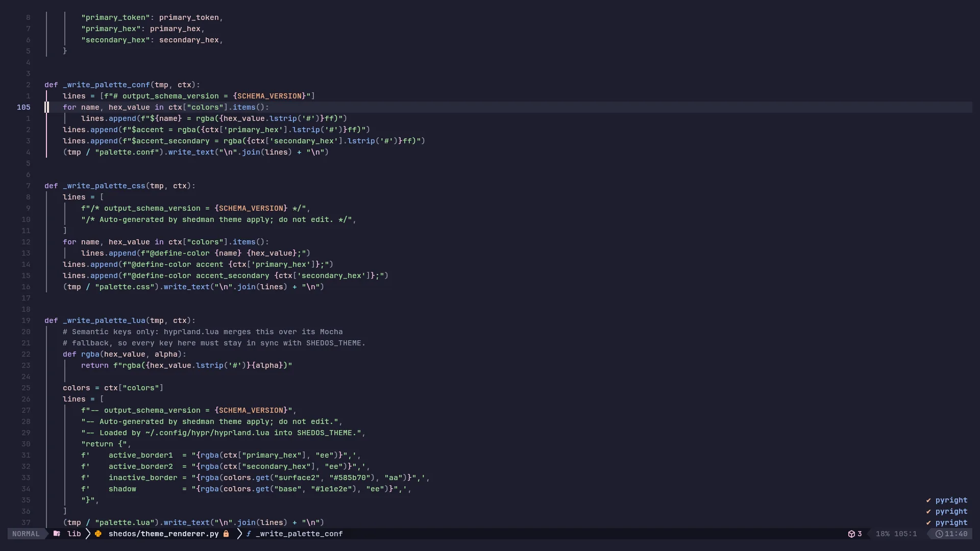Click the def _write_palette_css function definition

(120, 186)
